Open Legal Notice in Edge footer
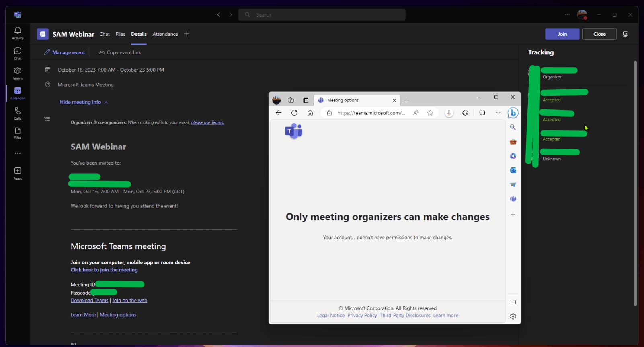 [x=330, y=316]
